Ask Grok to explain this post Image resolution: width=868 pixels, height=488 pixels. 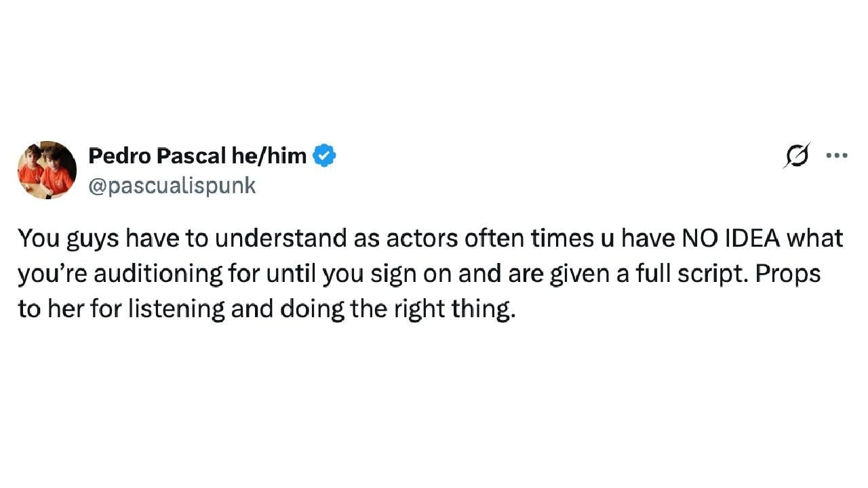tap(797, 156)
